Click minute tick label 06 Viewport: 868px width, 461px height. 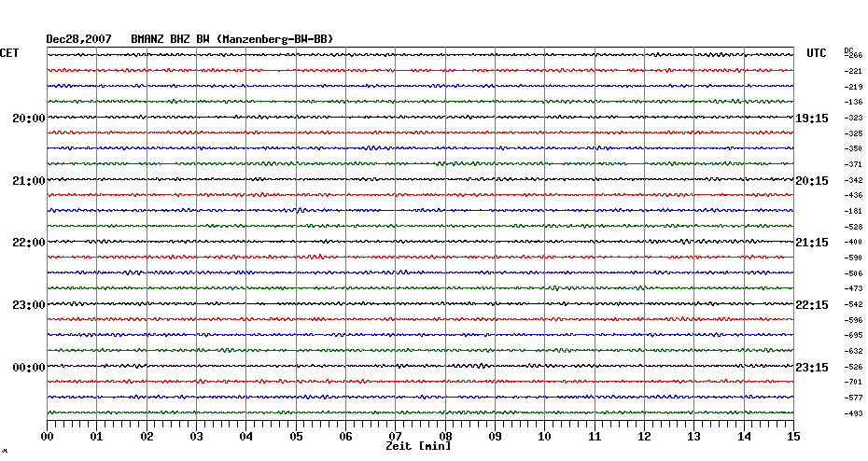coord(345,437)
